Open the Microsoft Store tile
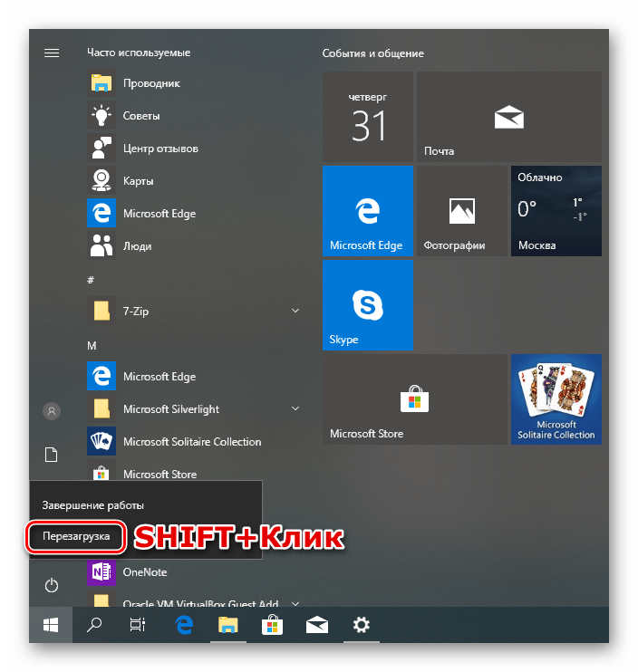 [415, 399]
